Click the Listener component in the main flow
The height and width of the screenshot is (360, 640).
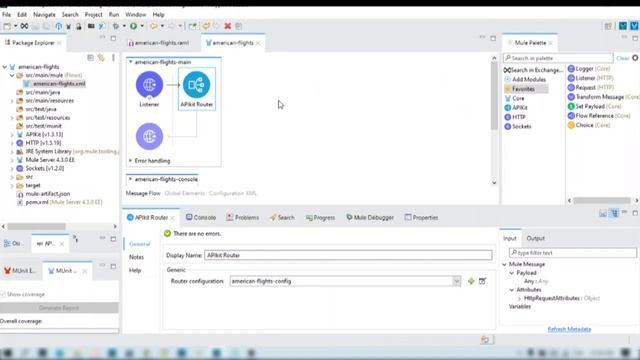[x=149, y=85]
